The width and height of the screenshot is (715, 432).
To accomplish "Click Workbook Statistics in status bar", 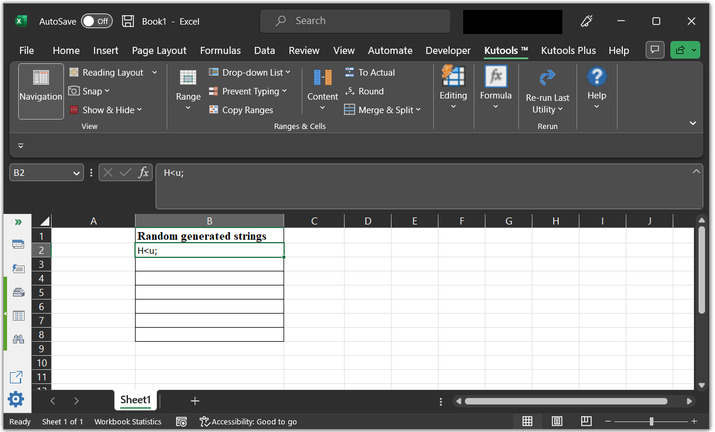I will click(128, 422).
